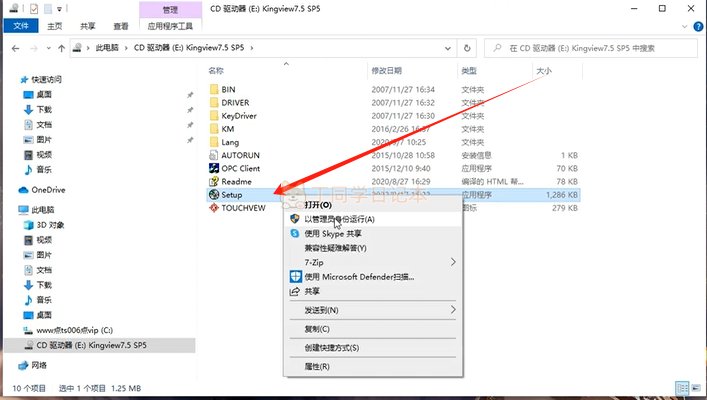Image resolution: width=707 pixels, height=400 pixels.
Task: Choose 属性(R) in context menu
Action: point(373,367)
